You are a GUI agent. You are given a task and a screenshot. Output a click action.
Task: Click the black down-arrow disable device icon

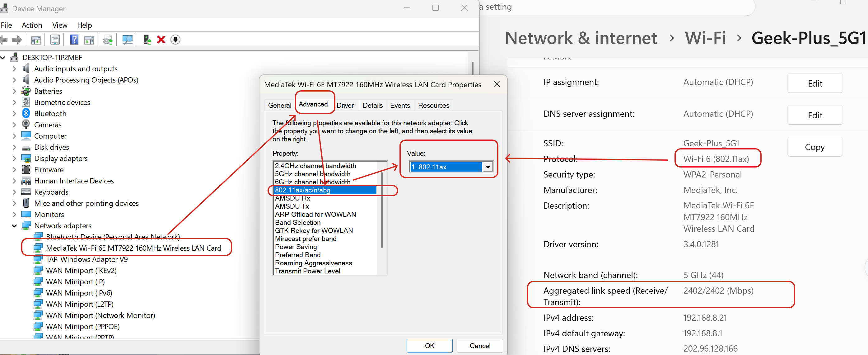175,40
